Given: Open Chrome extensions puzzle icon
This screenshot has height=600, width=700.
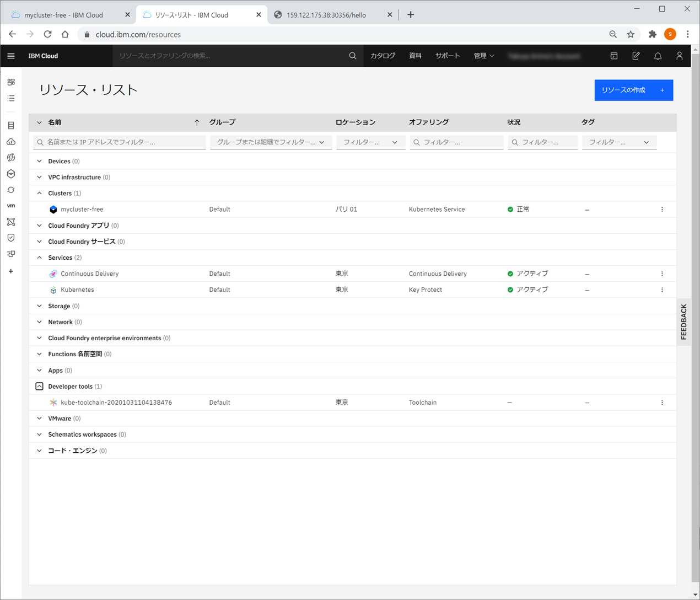Looking at the screenshot, I should [x=653, y=34].
